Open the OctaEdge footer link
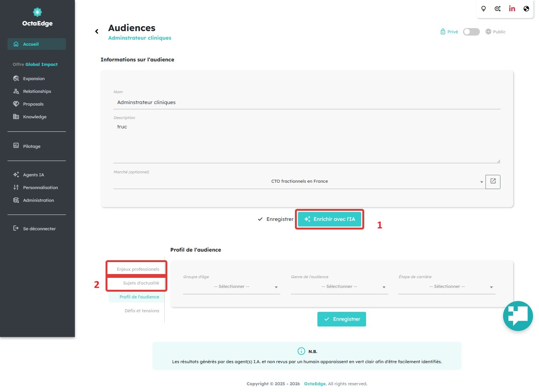This screenshot has height=392, width=539. tap(315, 384)
